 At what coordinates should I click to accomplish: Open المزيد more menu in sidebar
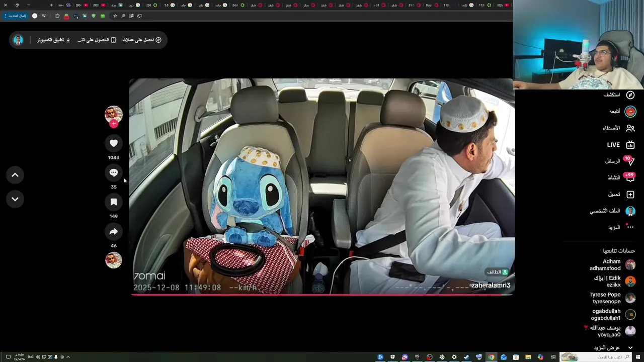click(621, 227)
